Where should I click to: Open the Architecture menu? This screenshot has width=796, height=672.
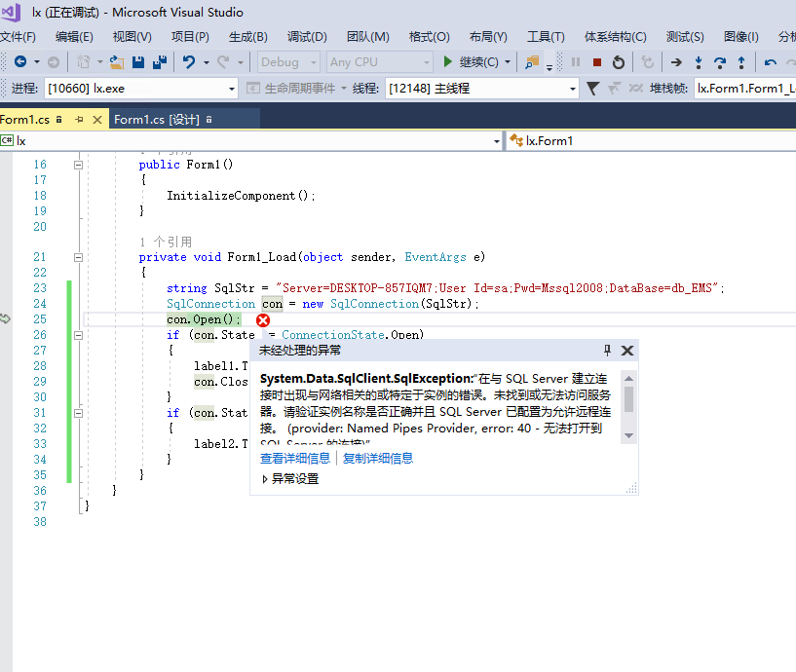click(x=616, y=37)
